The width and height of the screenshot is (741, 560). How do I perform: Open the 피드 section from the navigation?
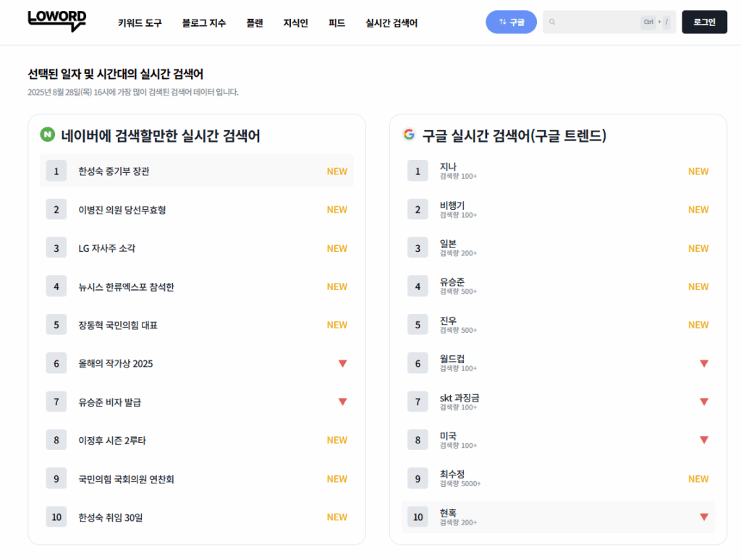click(336, 22)
